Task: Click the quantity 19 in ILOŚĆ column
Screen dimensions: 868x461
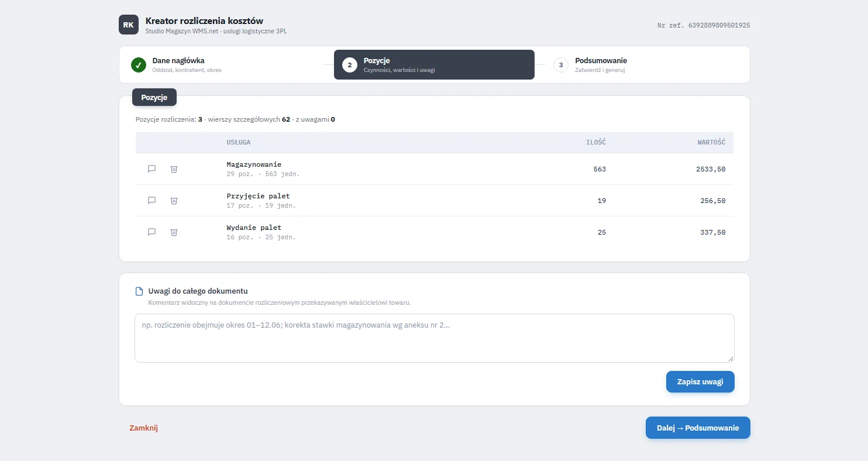Action: 602,201
